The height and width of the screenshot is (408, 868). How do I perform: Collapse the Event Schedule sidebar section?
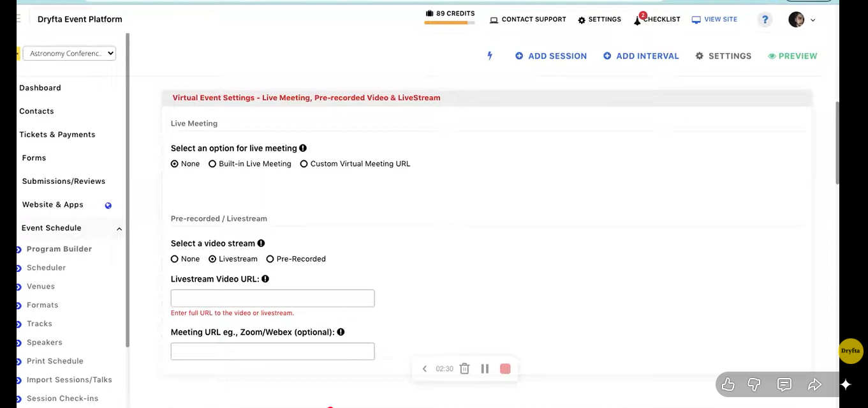[119, 229]
